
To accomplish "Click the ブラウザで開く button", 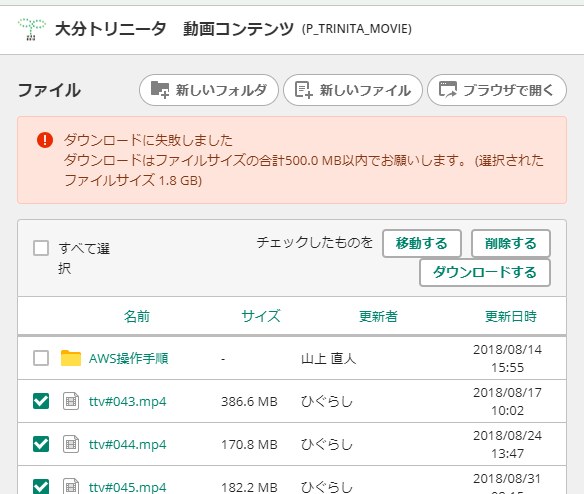I will pos(497,90).
